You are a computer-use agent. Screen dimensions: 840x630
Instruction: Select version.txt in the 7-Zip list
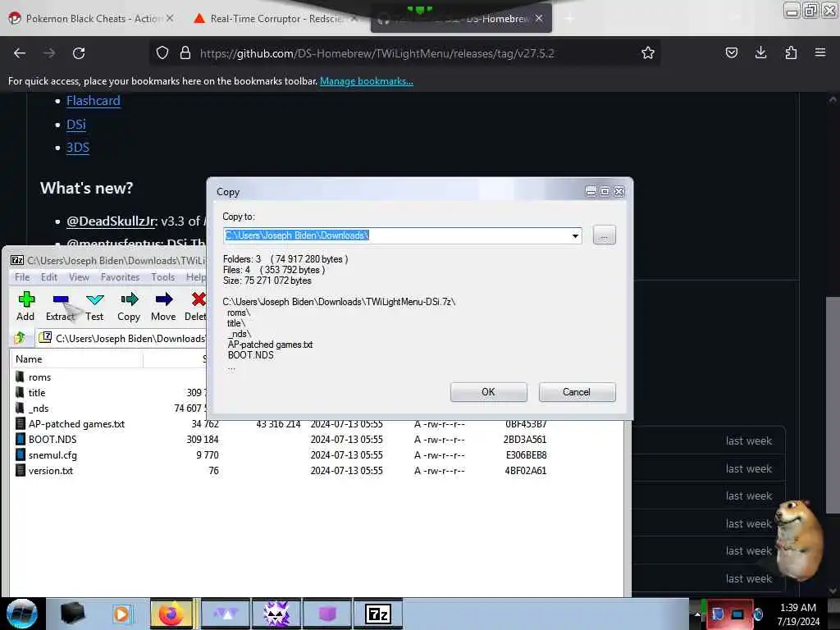50,470
